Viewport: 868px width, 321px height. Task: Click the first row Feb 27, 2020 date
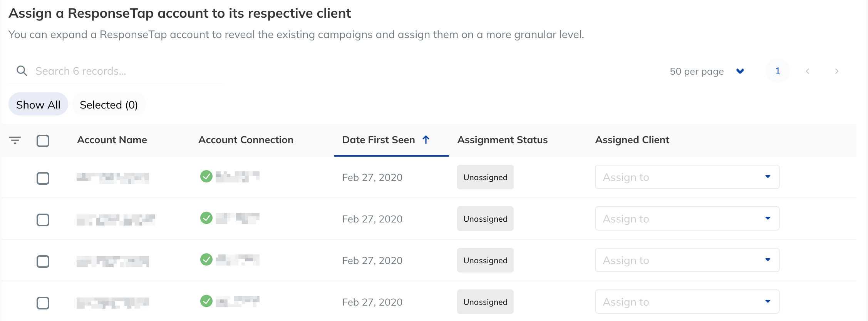[372, 177]
